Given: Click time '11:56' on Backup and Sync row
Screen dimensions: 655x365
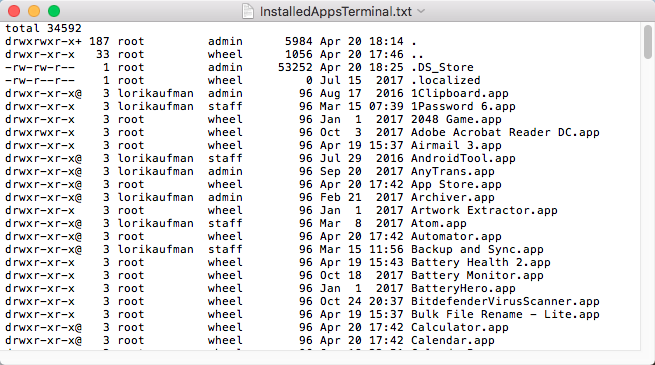Looking at the screenshot, I should [x=386, y=249].
